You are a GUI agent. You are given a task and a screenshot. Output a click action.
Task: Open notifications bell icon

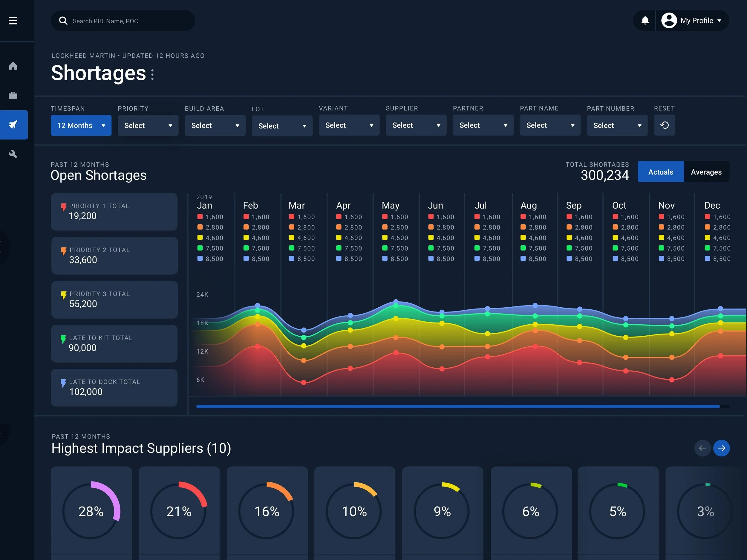(645, 21)
